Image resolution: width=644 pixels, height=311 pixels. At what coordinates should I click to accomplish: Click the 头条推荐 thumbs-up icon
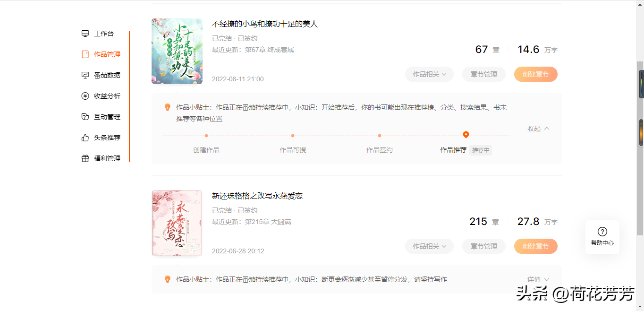85,138
